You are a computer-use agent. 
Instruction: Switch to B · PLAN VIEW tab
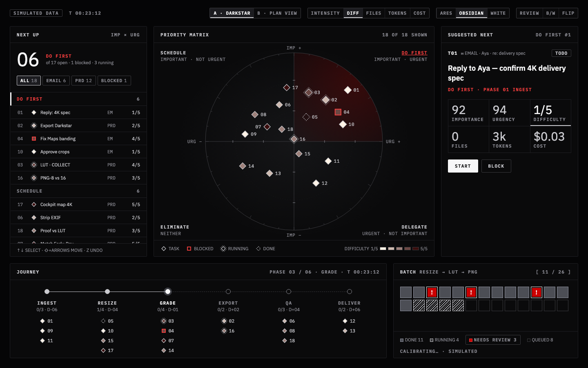277,13
